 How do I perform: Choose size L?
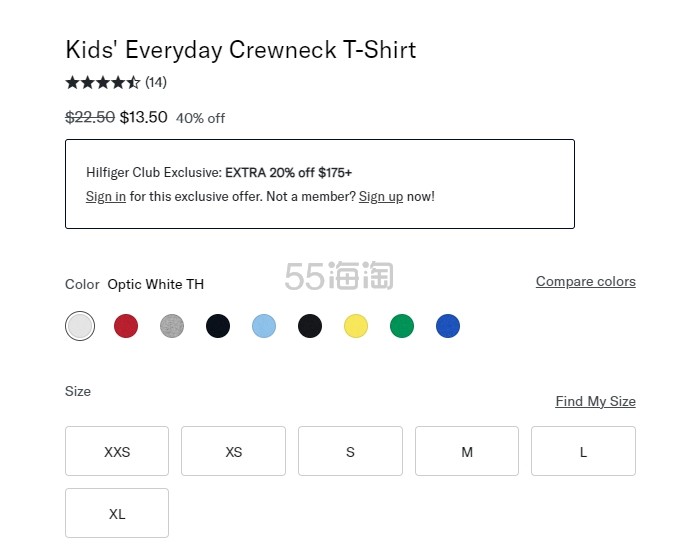(583, 452)
